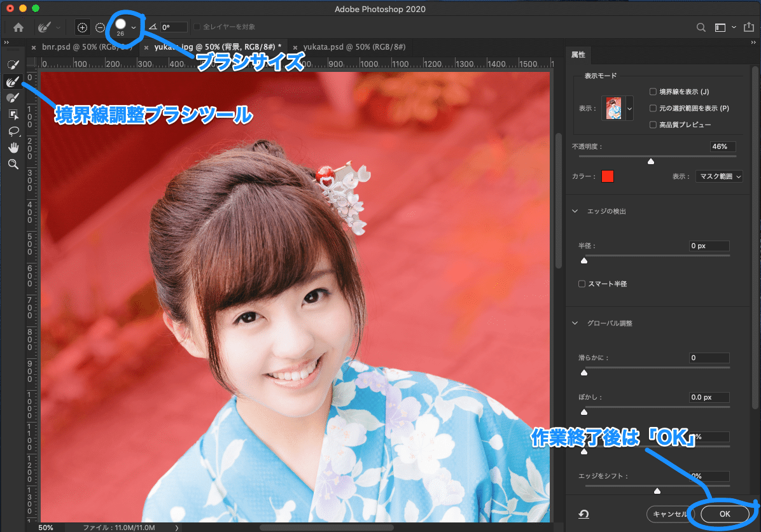Click the OK button
This screenshot has height=532, width=761.
(x=725, y=514)
